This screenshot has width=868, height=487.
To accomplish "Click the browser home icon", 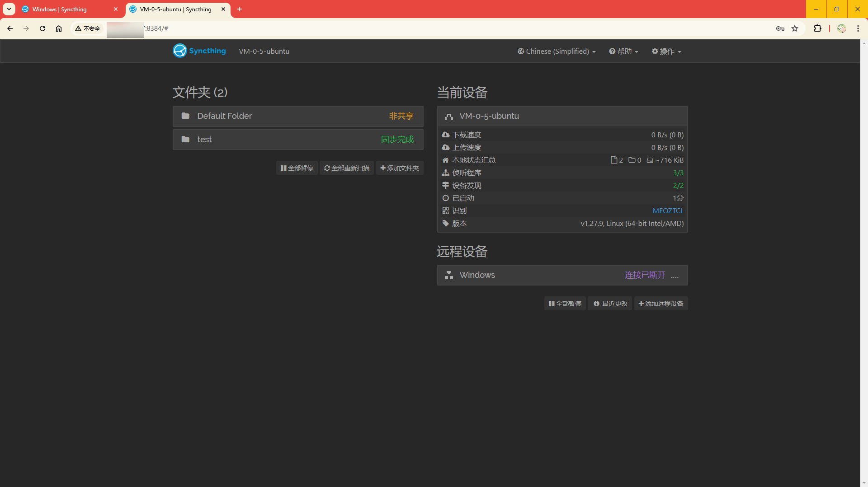I will tap(59, 28).
